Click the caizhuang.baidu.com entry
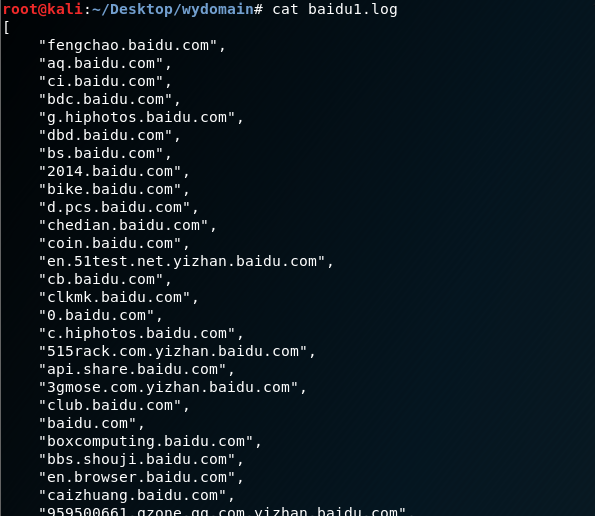Screen dimensions: 595x516 click(x=137, y=496)
